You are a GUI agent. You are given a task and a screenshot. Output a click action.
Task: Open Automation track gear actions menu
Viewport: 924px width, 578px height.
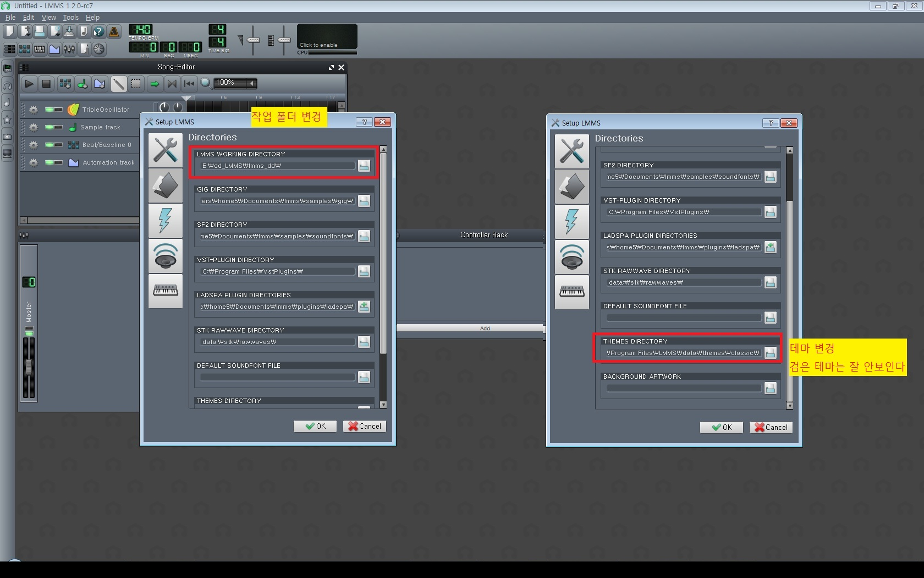(x=34, y=162)
